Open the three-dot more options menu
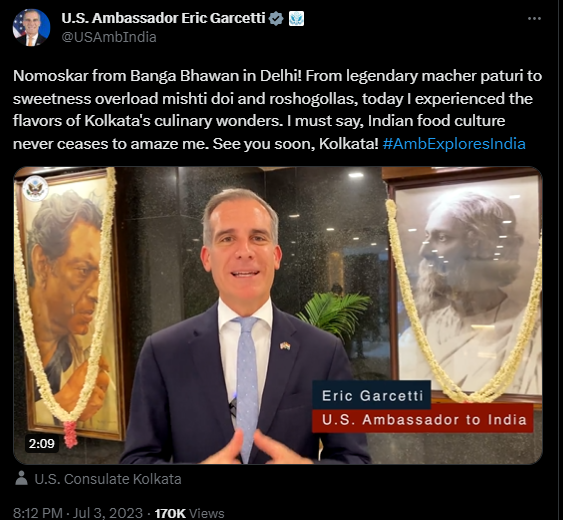The width and height of the screenshot is (563, 520). [534, 19]
